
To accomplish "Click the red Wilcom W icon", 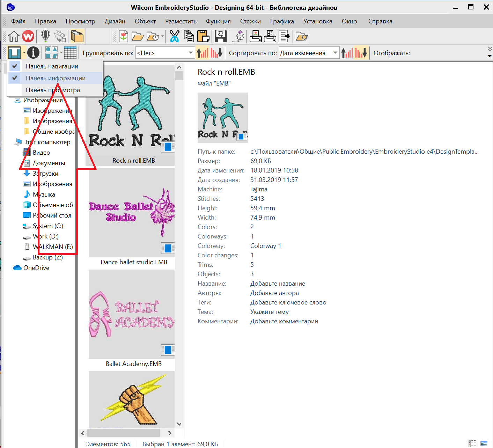I will 28,36.
